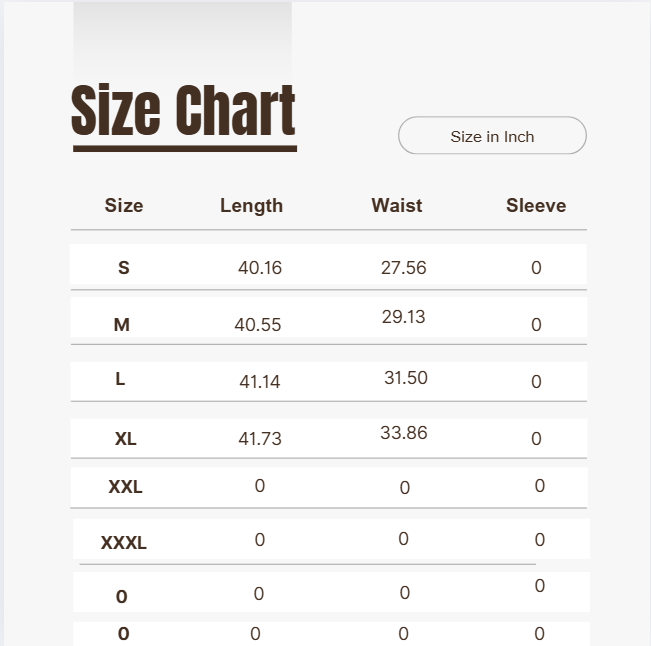
Task: Select the Length column header
Action: tap(251, 206)
